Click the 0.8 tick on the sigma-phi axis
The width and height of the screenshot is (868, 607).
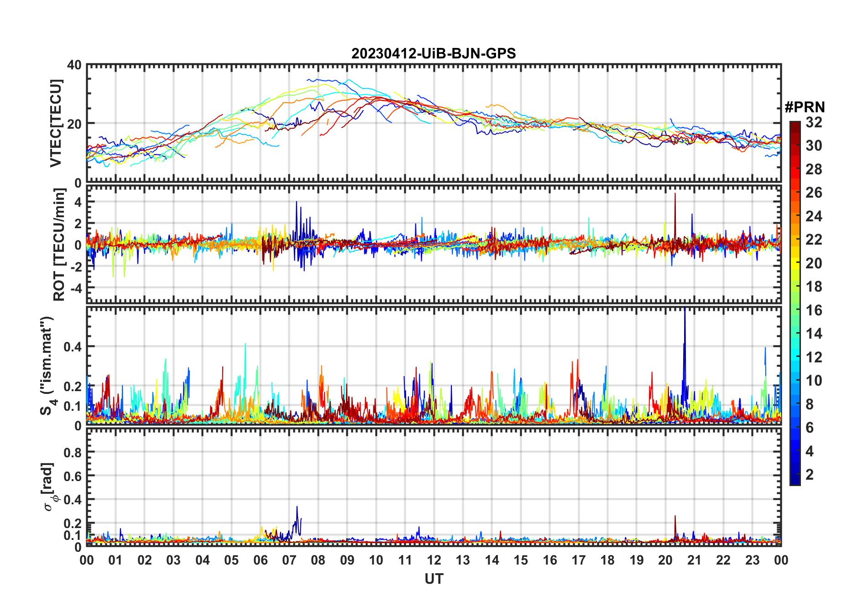coord(73,452)
